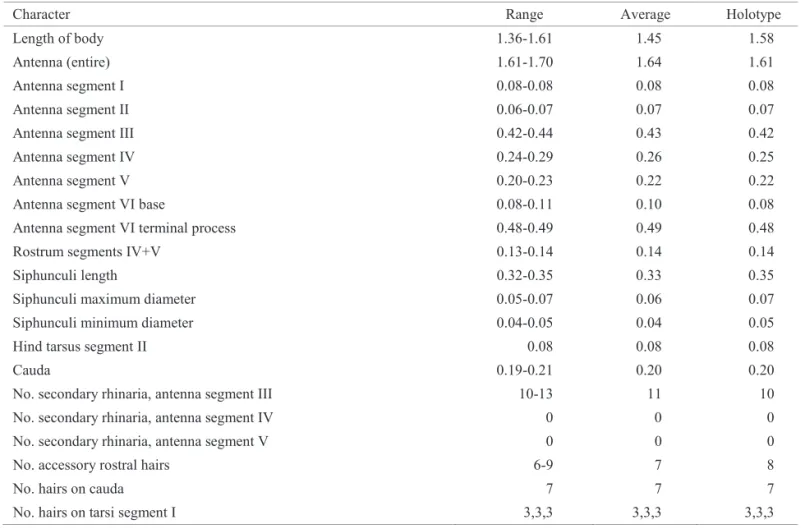This screenshot has width=805, height=529.
Task: Click the Average column header
Action: click(x=645, y=14)
